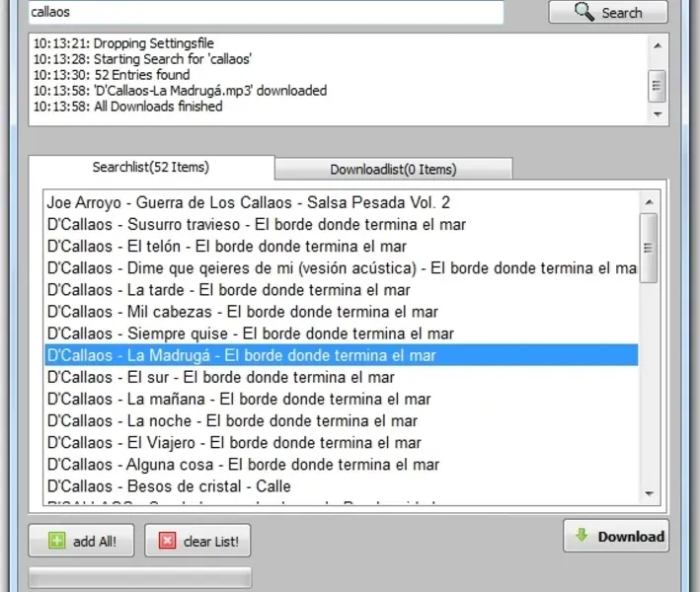Screen dimensions: 700x592
Task: Click log line '52 Entries found'
Action: point(112,75)
